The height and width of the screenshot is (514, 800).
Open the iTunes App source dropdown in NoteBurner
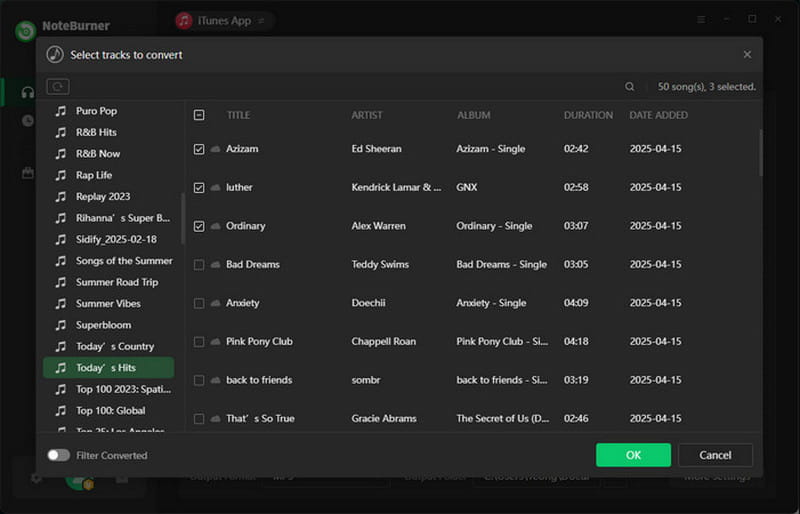(224, 21)
